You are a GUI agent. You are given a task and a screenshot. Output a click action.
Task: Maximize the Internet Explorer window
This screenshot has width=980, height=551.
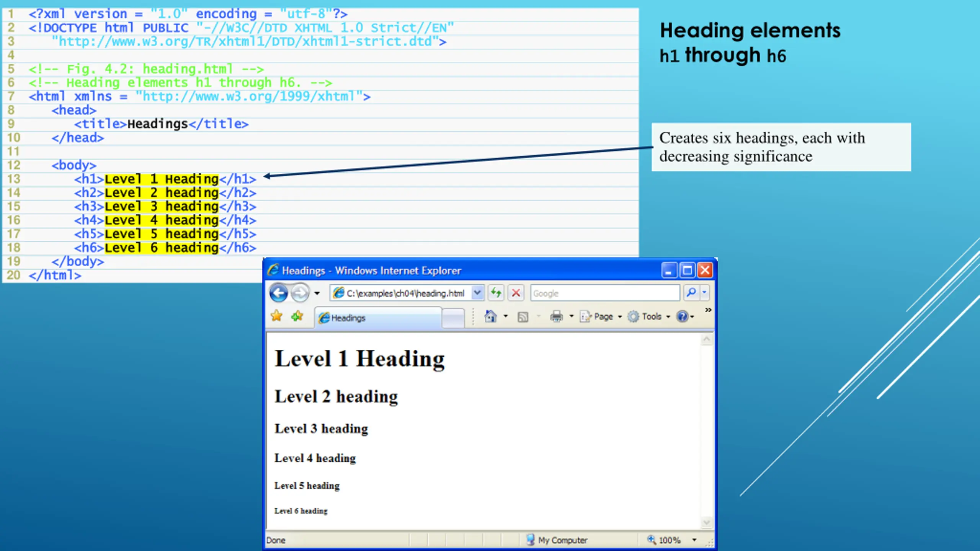(687, 270)
